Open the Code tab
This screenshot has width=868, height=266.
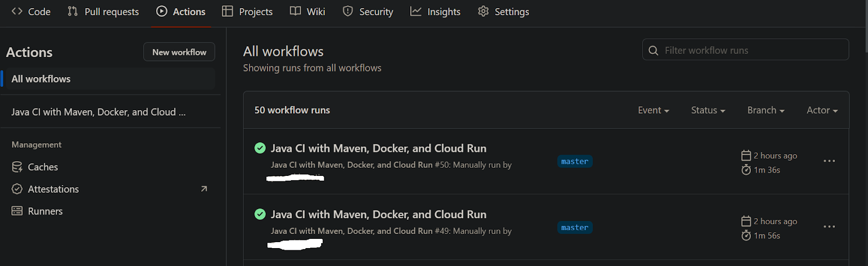click(x=31, y=11)
